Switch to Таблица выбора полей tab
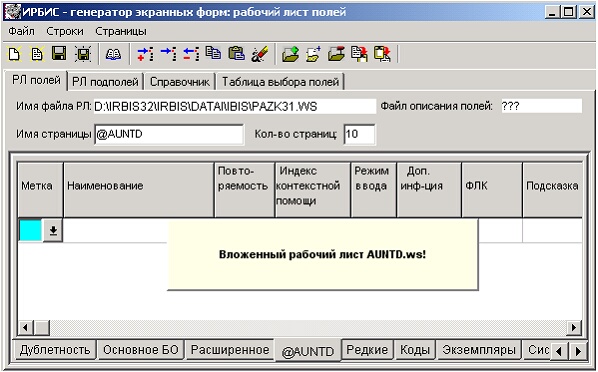Image resolution: width=598 pixels, height=372 pixels. [280, 82]
